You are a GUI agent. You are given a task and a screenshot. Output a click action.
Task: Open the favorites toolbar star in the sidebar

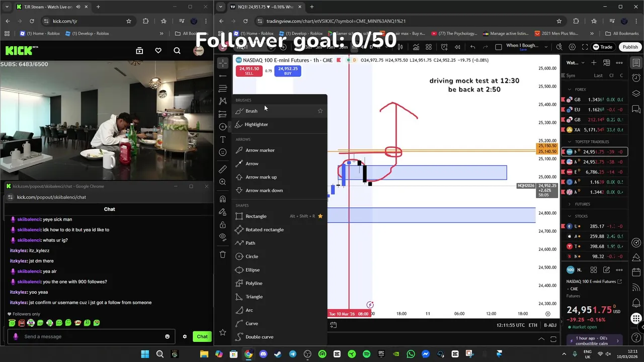[x=223, y=332]
